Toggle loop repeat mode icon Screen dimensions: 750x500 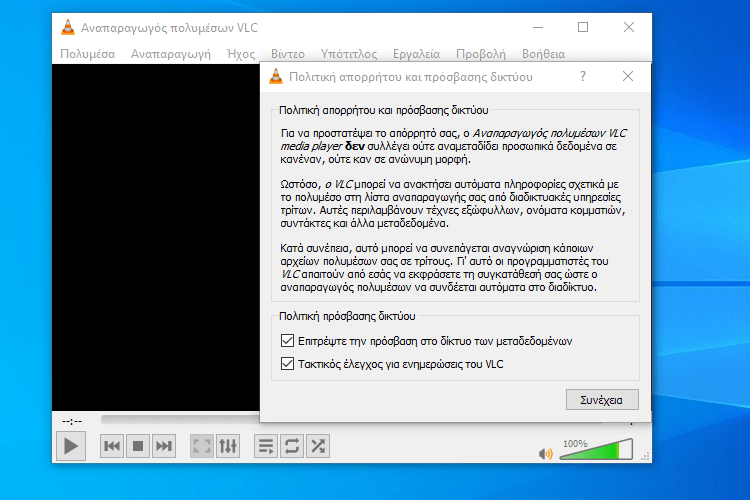click(x=292, y=446)
